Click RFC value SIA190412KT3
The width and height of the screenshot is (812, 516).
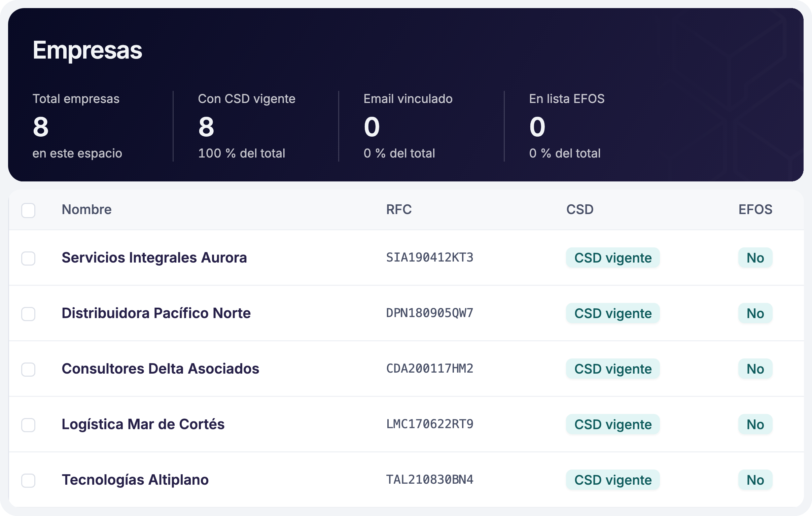430,257
